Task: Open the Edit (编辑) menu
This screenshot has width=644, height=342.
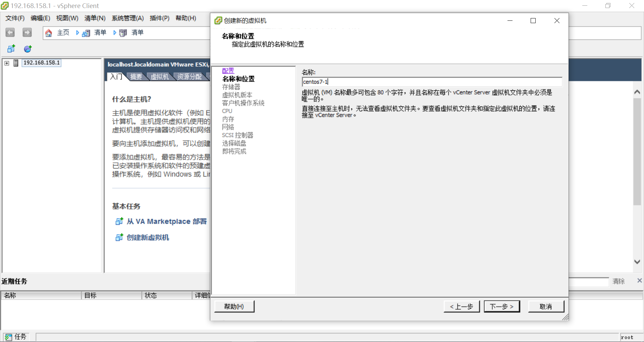Action: [x=40, y=18]
